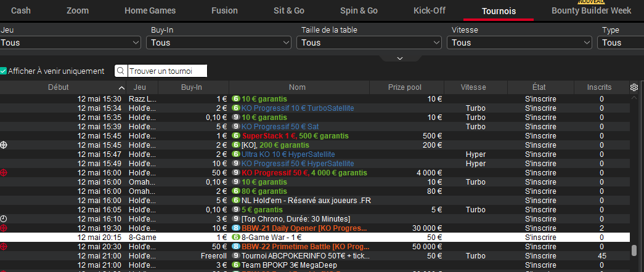644x272 pixels.
Task: Click clock icon on Top Chrono row
Action: click(4, 218)
